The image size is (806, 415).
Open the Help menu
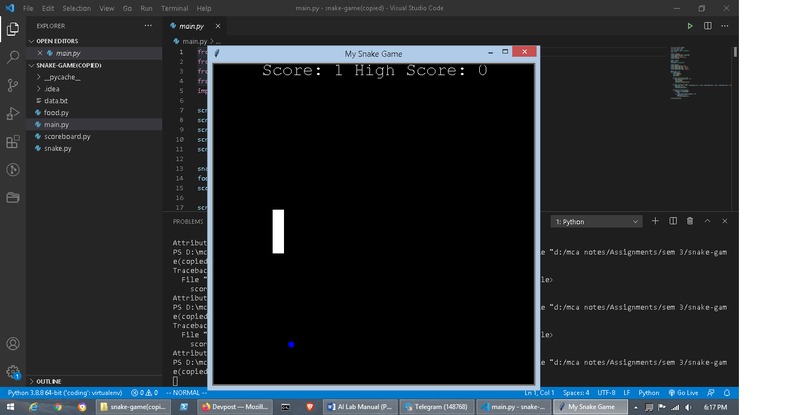tap(204, 8)
